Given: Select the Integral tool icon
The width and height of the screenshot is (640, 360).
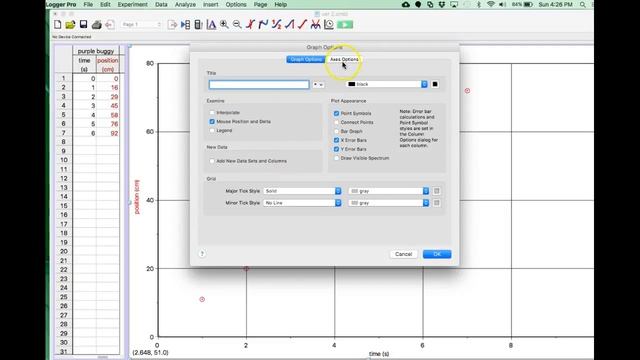Looking at the screenshot, I should [x=289, y=24].
